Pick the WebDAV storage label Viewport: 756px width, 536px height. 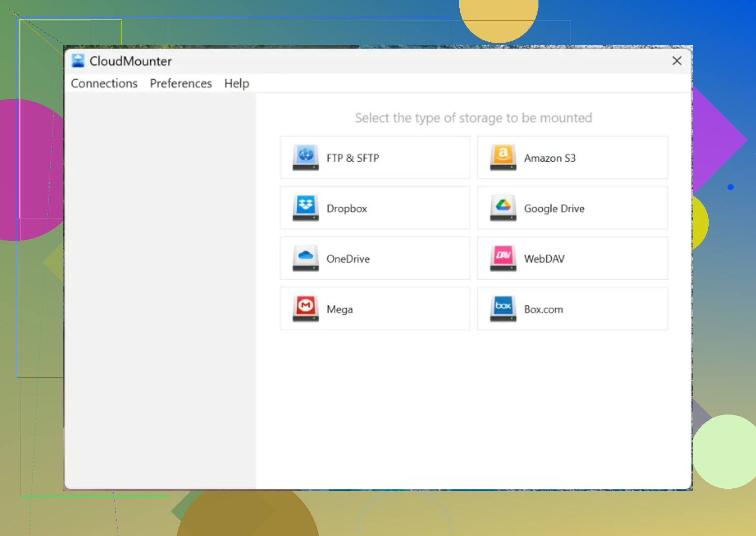544,259
